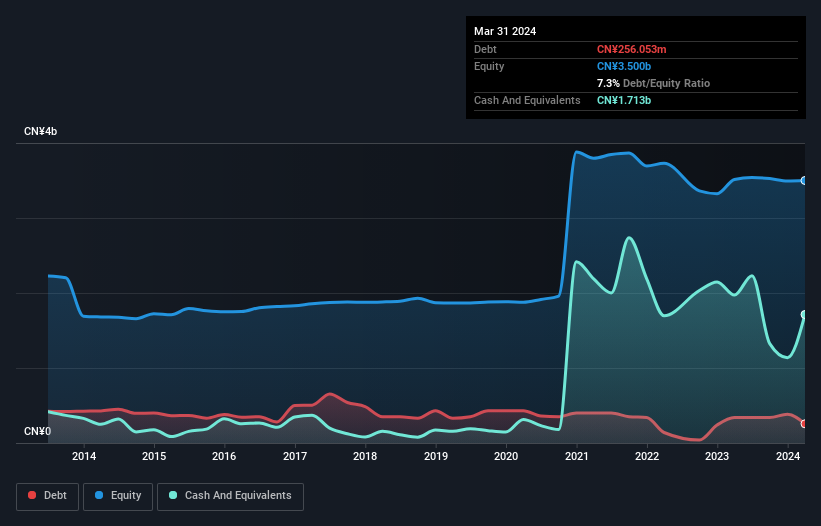The width and height of the screenshot is (821, 526).
Task: Click the 2017 x-axis label
Action: coord(295,456)
